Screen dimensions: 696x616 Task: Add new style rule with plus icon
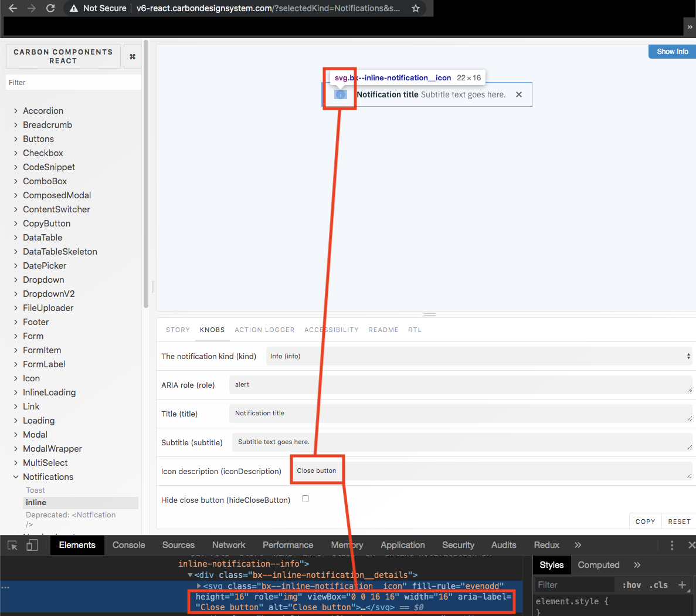tap(683, 585)
